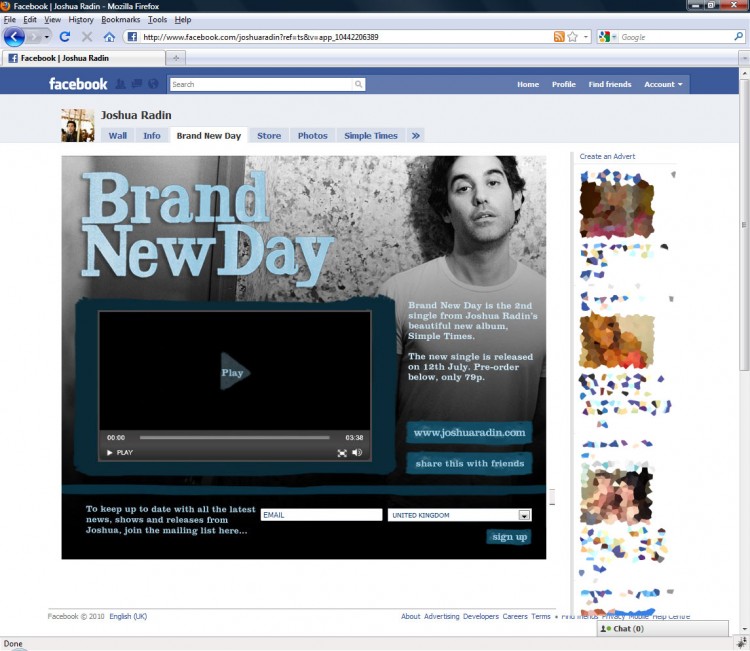The height and width of the screenshot is (651, 750).
Task: Switch to the Wall tab
Action: pyautogui.click(x=118, y=136)
